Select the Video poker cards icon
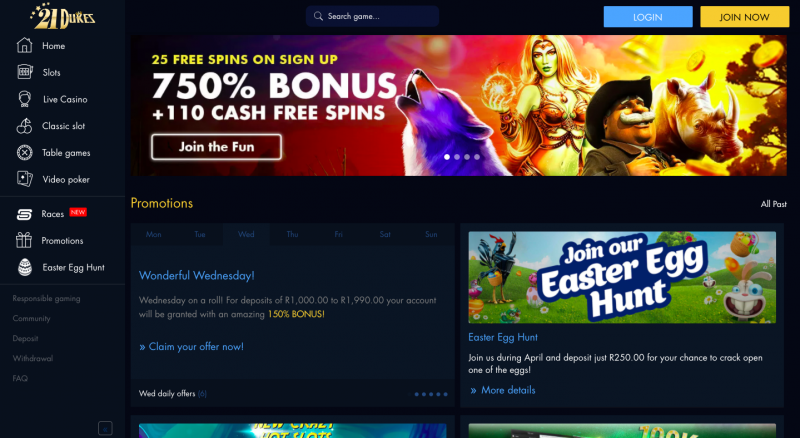This screenshot has height=438, width=800. click(24, 179)
